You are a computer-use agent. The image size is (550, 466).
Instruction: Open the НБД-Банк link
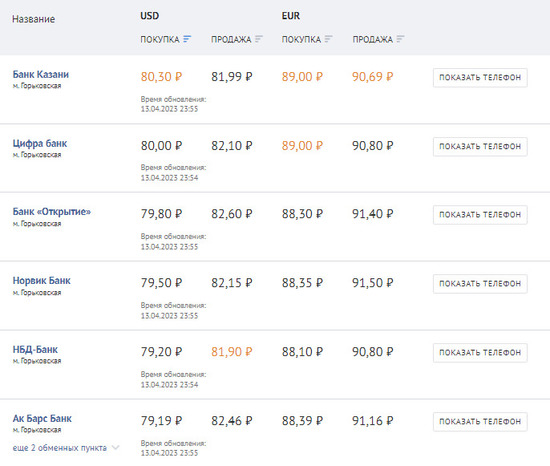35,350
